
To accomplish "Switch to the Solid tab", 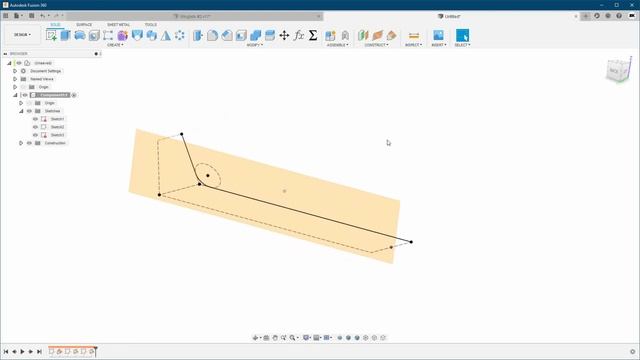I will pos(55,25).
